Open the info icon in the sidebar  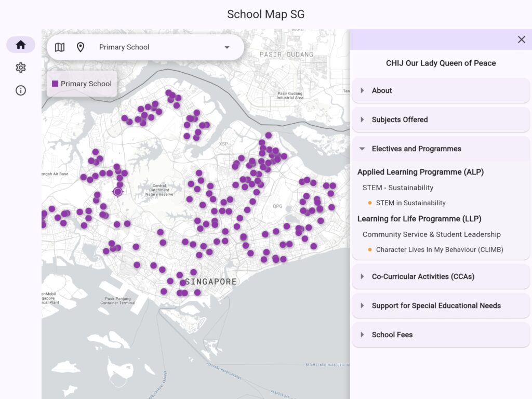(x=21, y=90)
